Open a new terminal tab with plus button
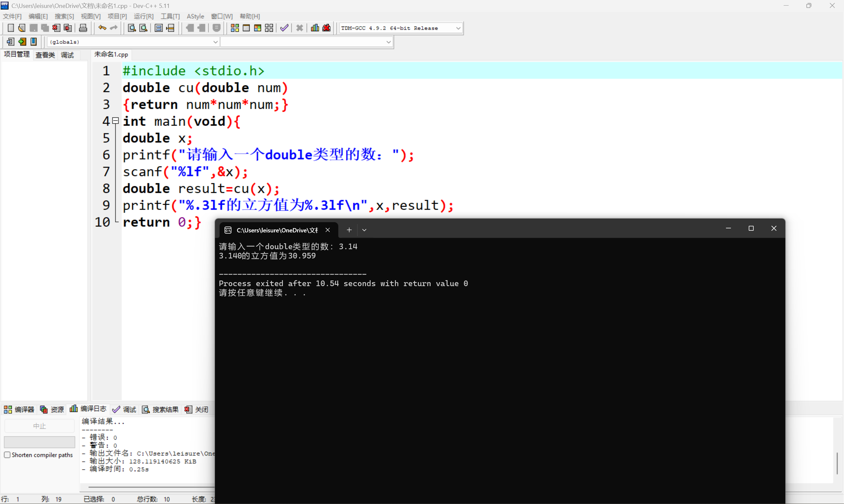The image size is (844, 504). click(x=349, y=229)
